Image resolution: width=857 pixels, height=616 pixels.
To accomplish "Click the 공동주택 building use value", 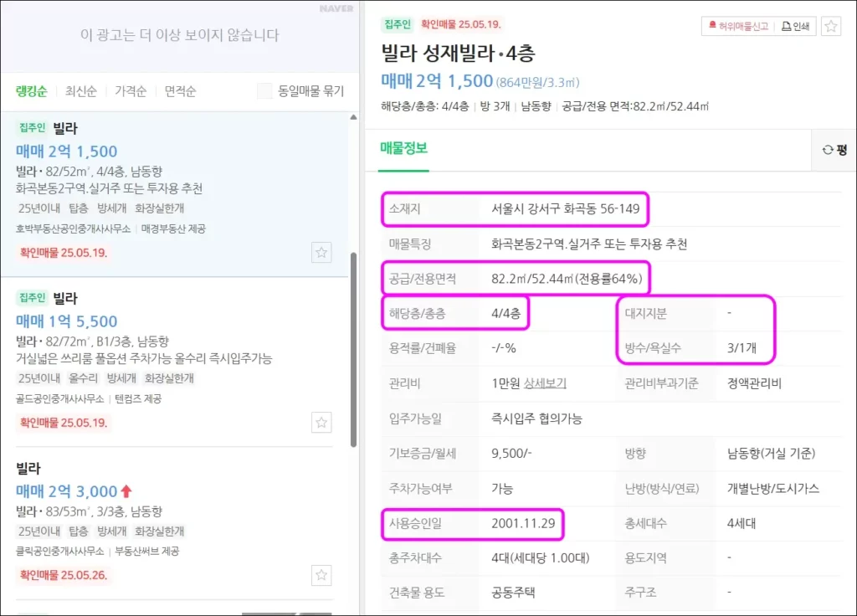I will tap(513, 593).
